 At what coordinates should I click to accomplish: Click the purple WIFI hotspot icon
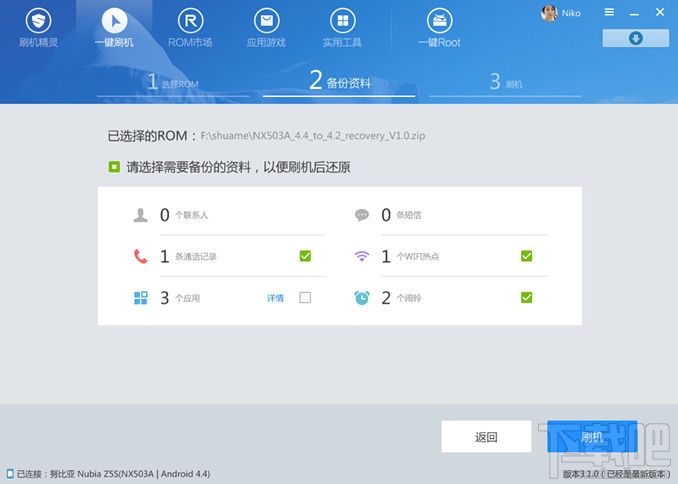click(362, 256)
